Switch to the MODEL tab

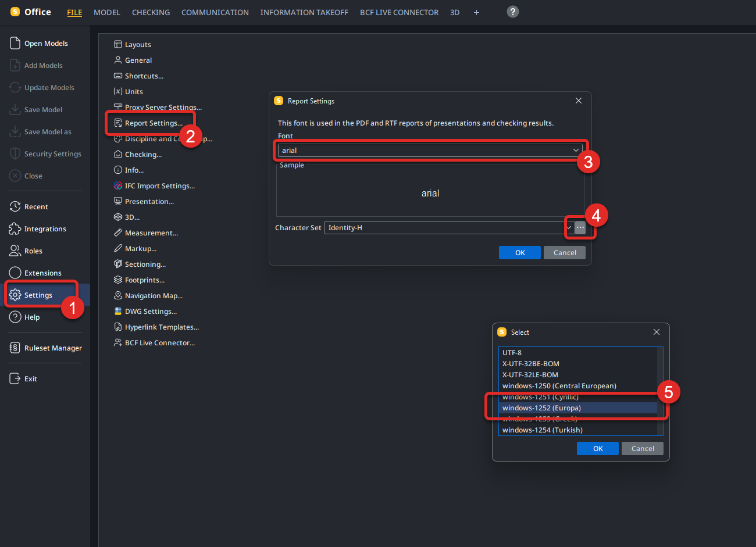coord(107,12)
